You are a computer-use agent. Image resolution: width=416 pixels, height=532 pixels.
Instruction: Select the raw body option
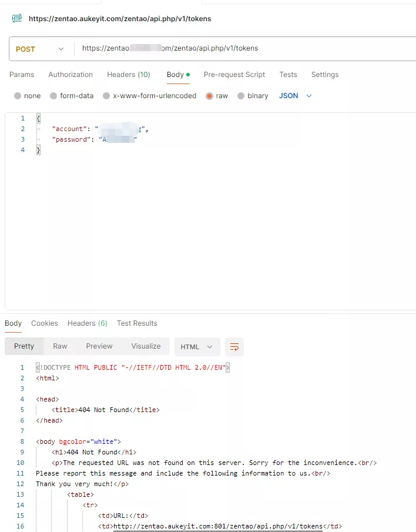tap(217, 96)
